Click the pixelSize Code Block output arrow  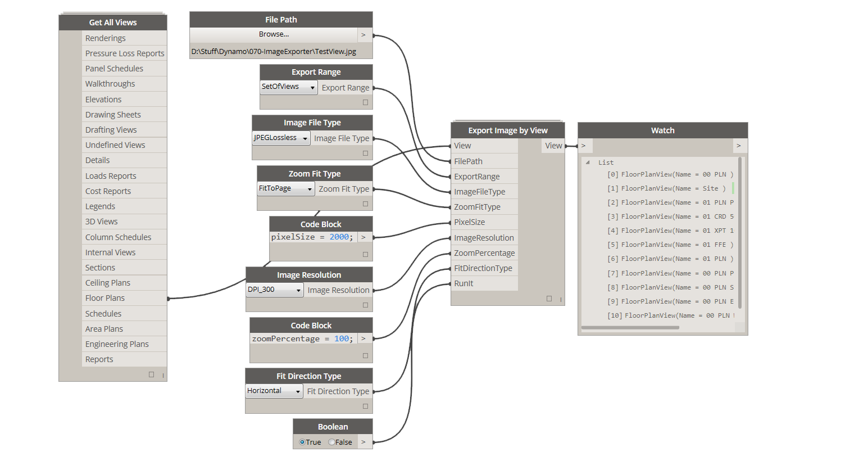coord(364,237)
